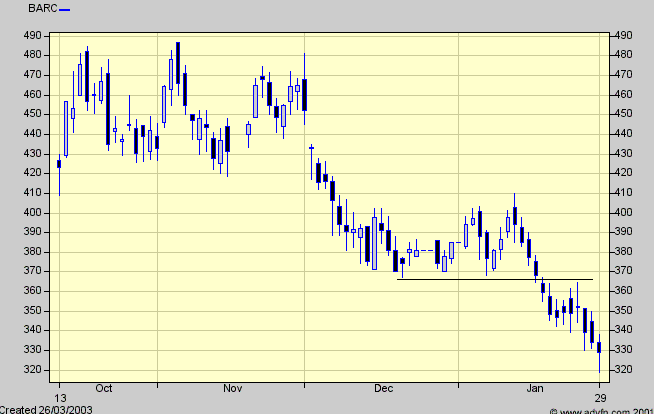Click the 13 start date label
654x414 pixels.
pos(59,387)
